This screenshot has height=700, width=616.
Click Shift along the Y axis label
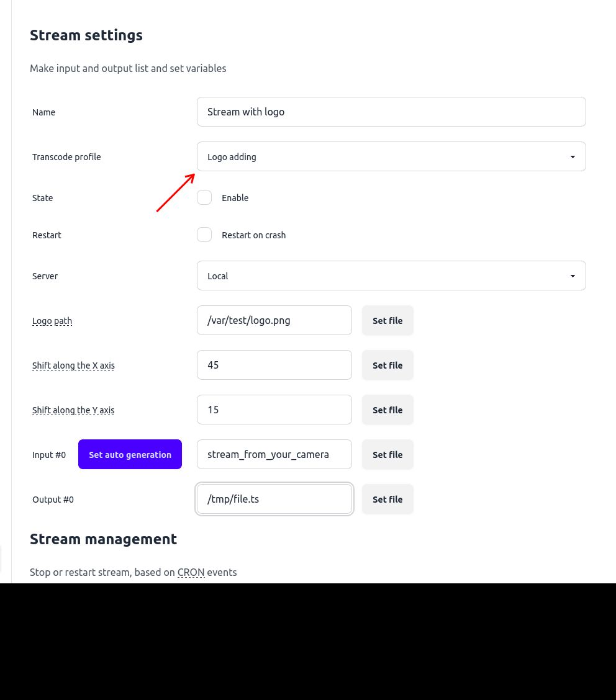73,410
